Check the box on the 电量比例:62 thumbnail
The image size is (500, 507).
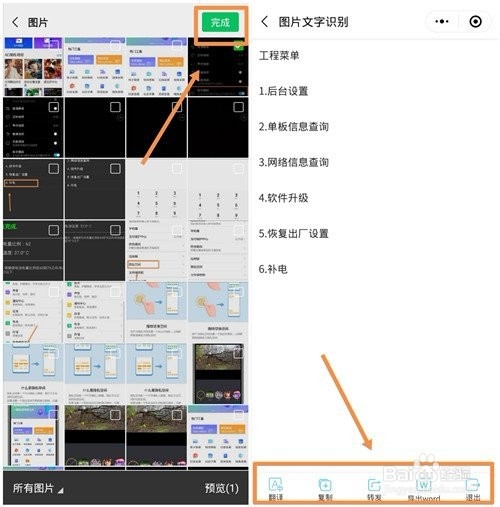pyautogui.click(x=54, y=230)
